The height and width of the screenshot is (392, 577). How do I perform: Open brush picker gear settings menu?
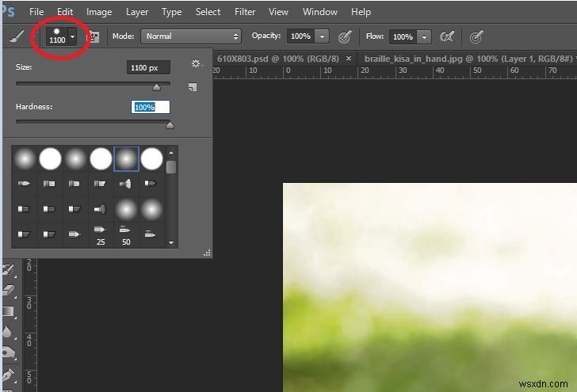(x=196, y=63)
